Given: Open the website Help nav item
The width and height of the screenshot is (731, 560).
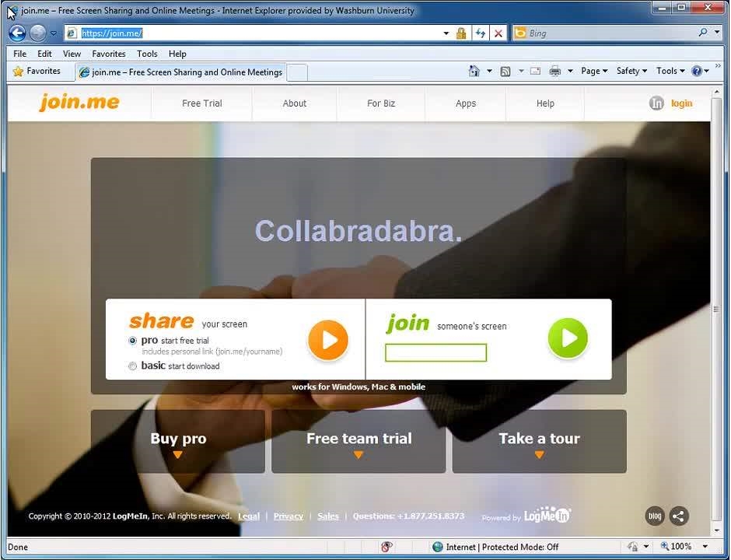Looking at the screenshot, I should [x=545, y=103].
